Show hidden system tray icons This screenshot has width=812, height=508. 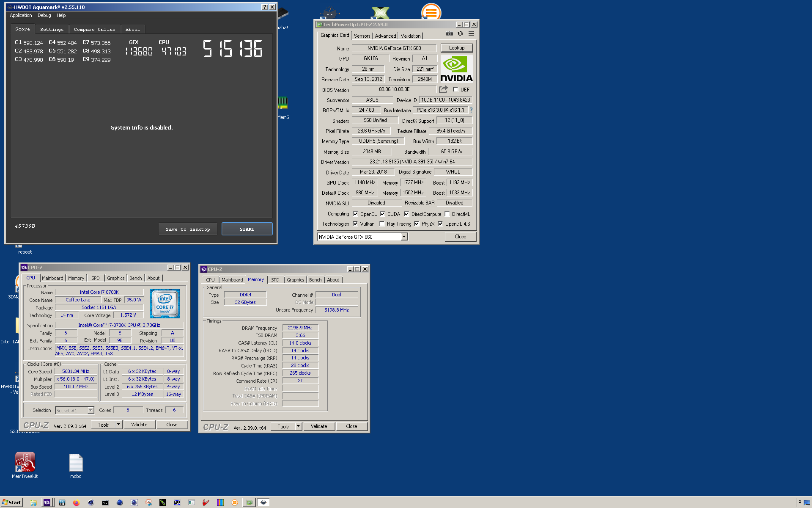pos(800,502)
